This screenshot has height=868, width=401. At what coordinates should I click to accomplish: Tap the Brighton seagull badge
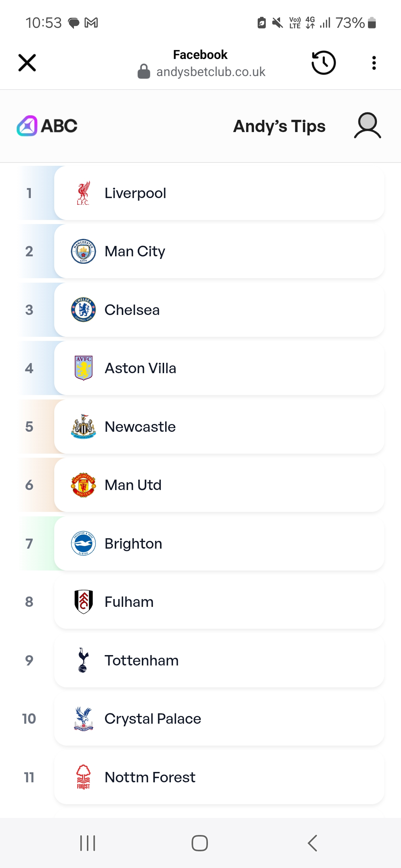(x=84, y=543)
